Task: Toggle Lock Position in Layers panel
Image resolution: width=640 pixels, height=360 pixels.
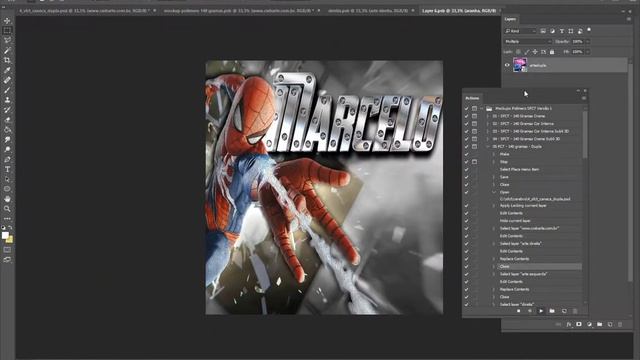Action: click(x=535, y=52)
